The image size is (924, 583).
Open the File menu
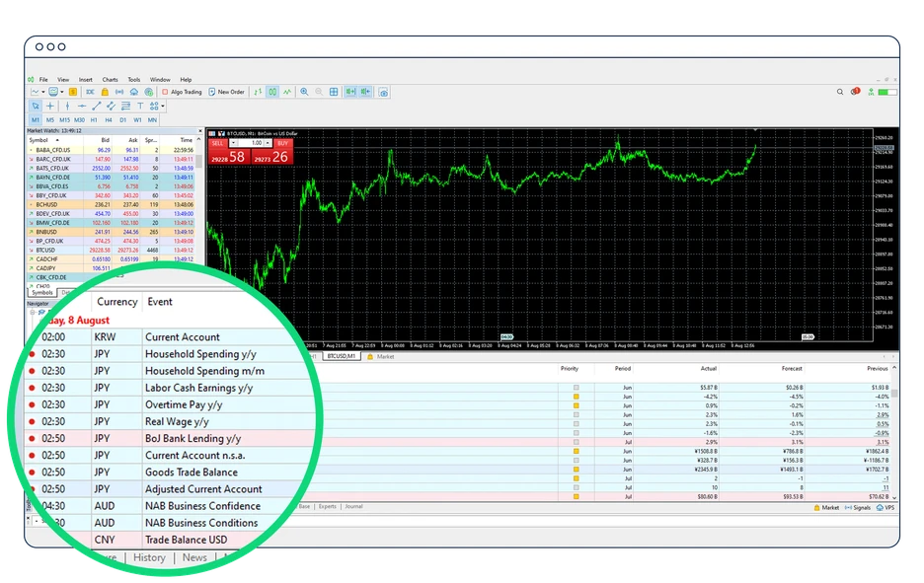(43, 80)
